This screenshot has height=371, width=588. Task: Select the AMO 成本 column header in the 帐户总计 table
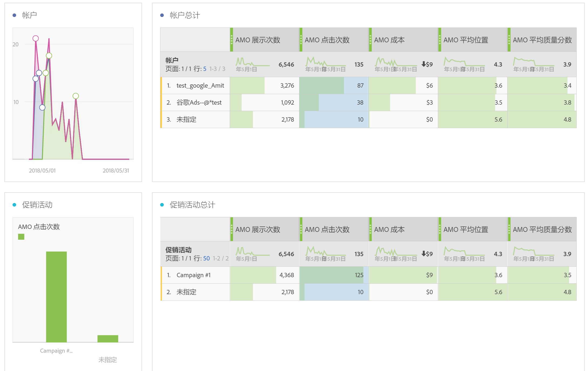coord(389,40)
